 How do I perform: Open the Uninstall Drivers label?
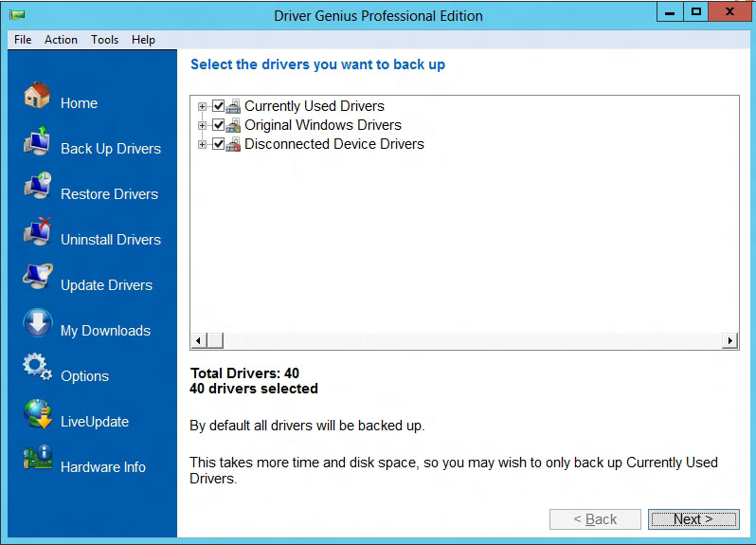(x=111, y=240)
